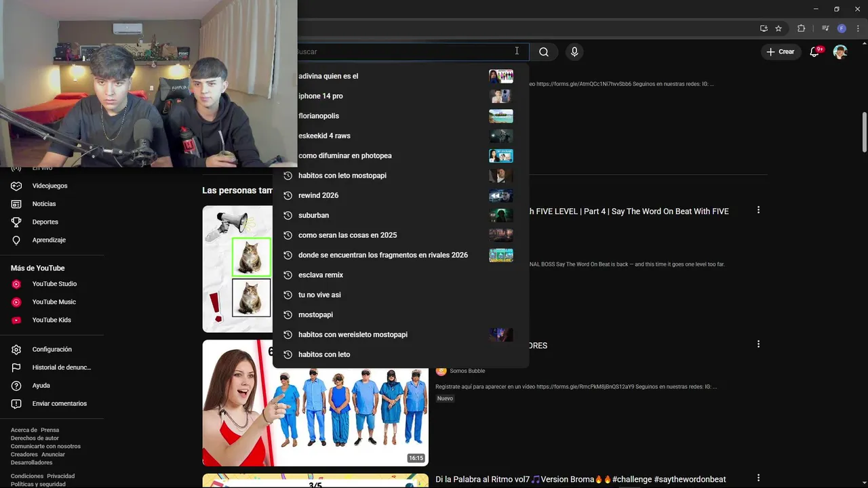The height and width of the screenshot is (488, 868).
Task: Click the scrollbar up arrow
Action: (864, 43)
